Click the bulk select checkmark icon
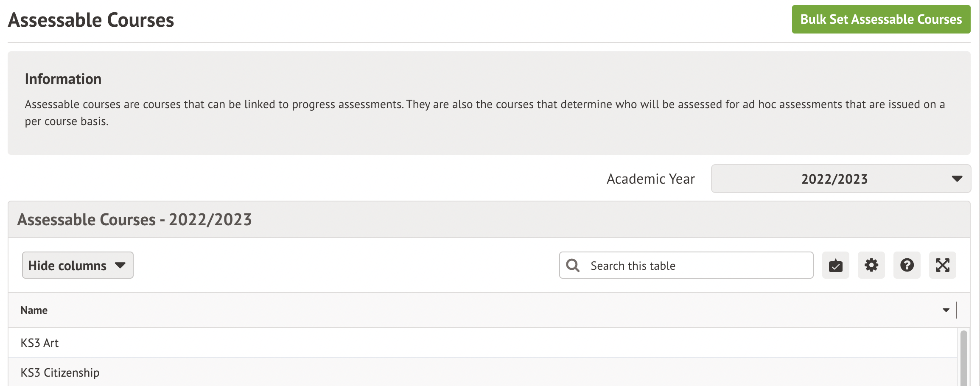 [835, 266]
